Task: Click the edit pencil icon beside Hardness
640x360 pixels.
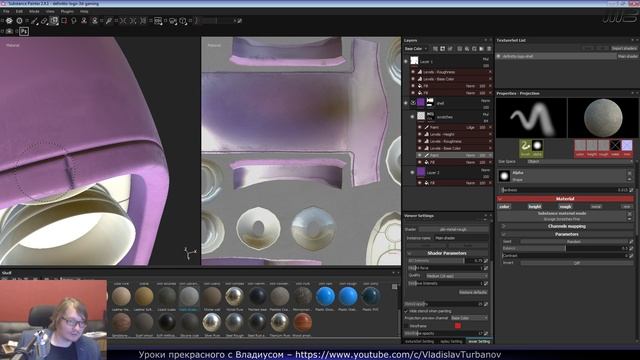Action: click(x=631, y=190)
